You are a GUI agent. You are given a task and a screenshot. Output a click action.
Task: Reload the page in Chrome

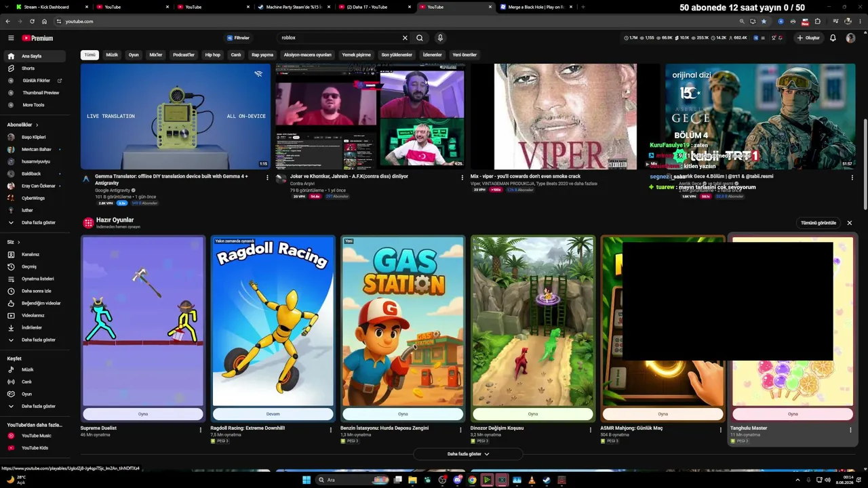click(32, 22)
